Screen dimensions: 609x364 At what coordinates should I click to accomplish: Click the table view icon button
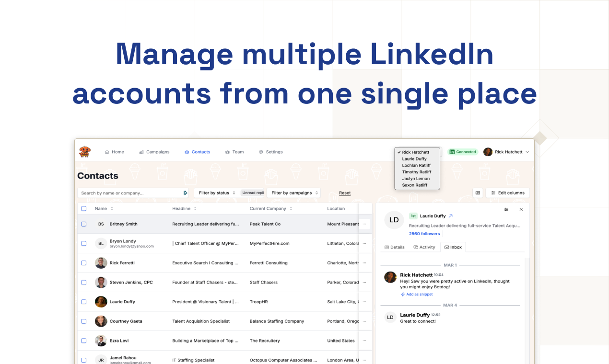click(478, 193)
